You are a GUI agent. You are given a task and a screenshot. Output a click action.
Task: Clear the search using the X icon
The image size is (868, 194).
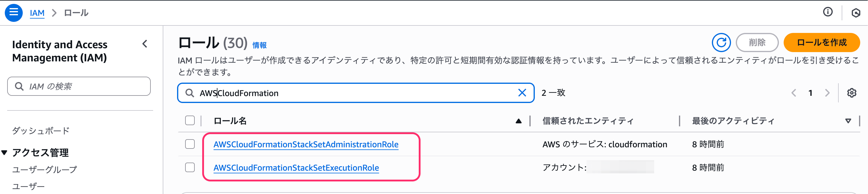[x=522, y=93]
